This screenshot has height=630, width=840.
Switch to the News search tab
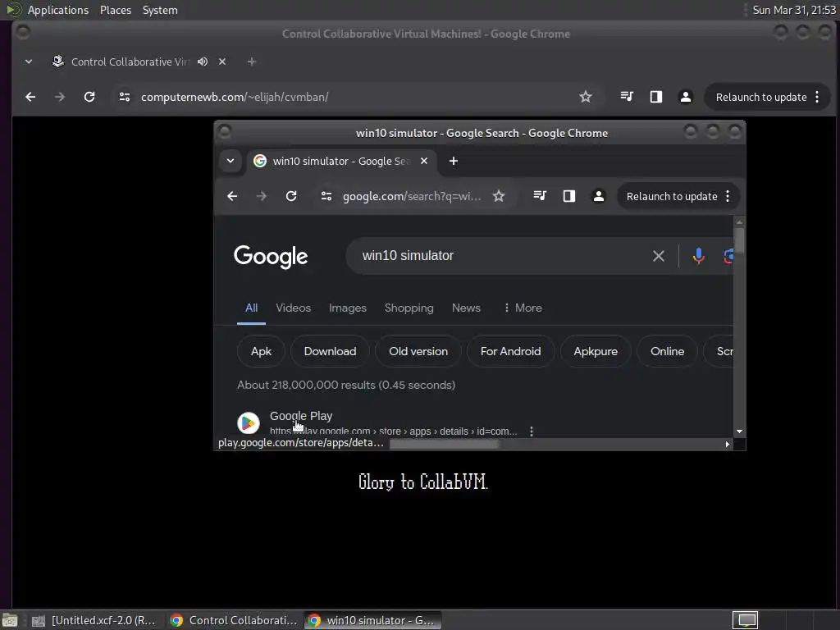coord(466,308)
